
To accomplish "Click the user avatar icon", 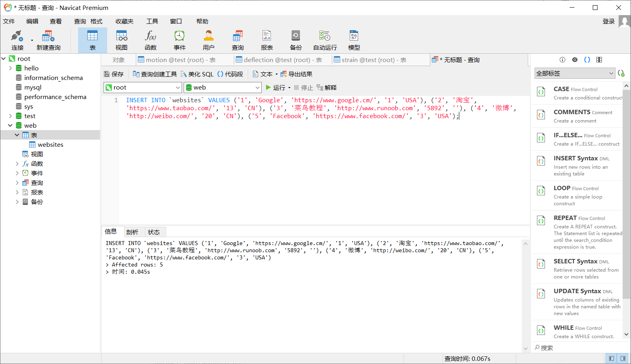I will (625, 21).
